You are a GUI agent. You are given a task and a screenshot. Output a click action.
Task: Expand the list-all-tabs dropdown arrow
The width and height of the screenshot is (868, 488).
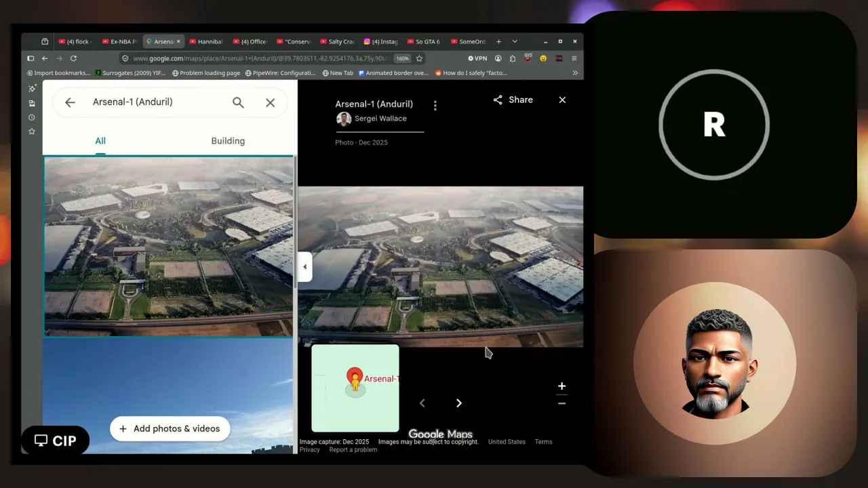click(x=514, y=41)
